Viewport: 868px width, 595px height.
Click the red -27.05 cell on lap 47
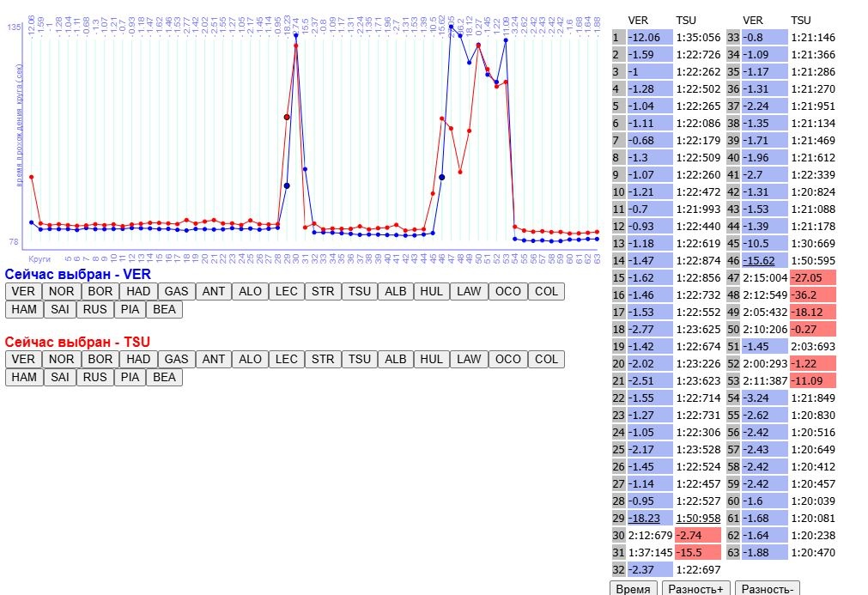[x=811, y=277]
